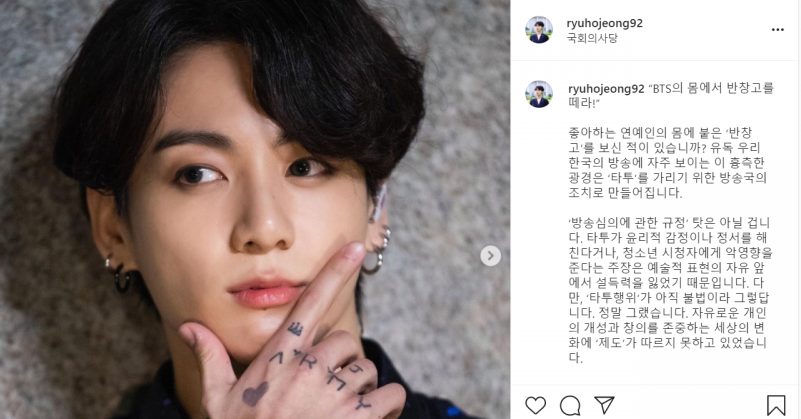Open ryuhojeong92 profile from header username
This screenshot has width=801, height=419.
coord(604,23)
